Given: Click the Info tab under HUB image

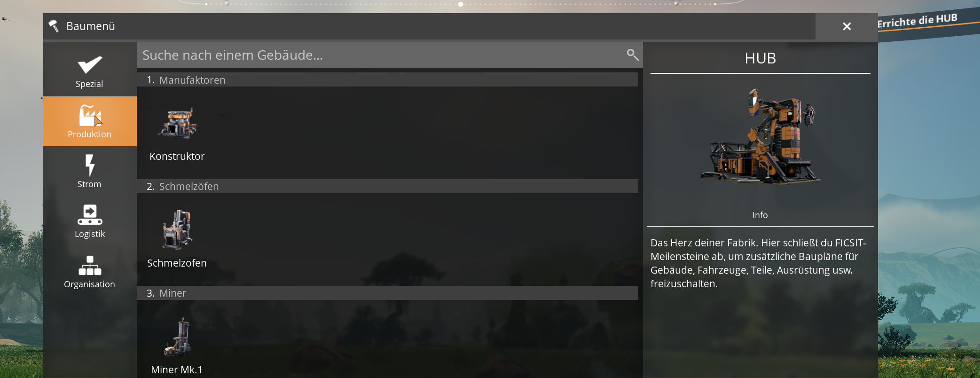Looking at the screenshot, I should 760,215.
